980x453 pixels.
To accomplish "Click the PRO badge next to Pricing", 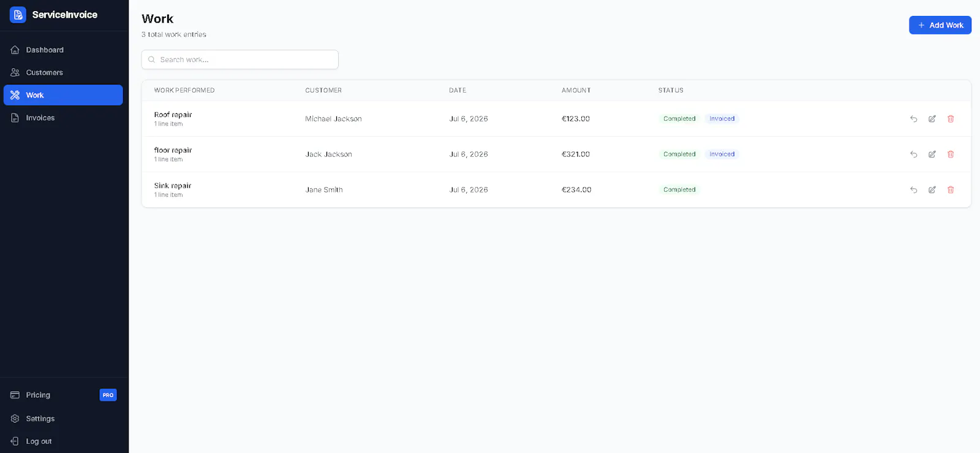I will [x=108, y=395].
